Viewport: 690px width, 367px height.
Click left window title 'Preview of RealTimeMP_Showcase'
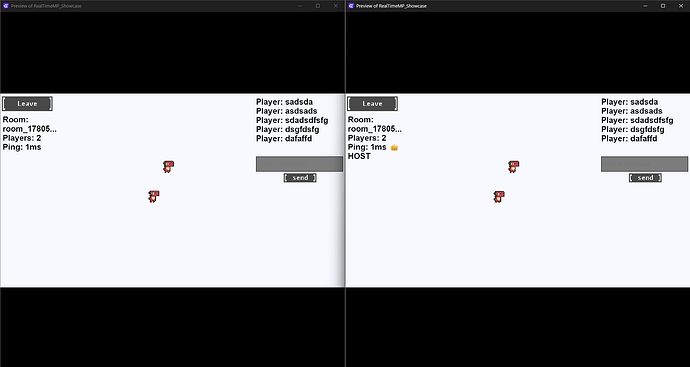(x=46, y=6)
